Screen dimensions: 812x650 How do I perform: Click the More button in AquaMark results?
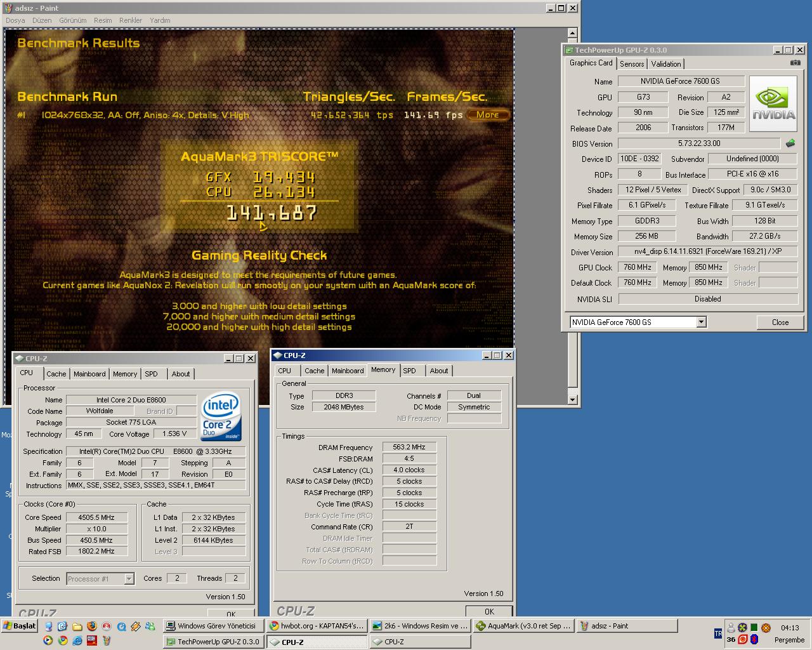point(488,115)
